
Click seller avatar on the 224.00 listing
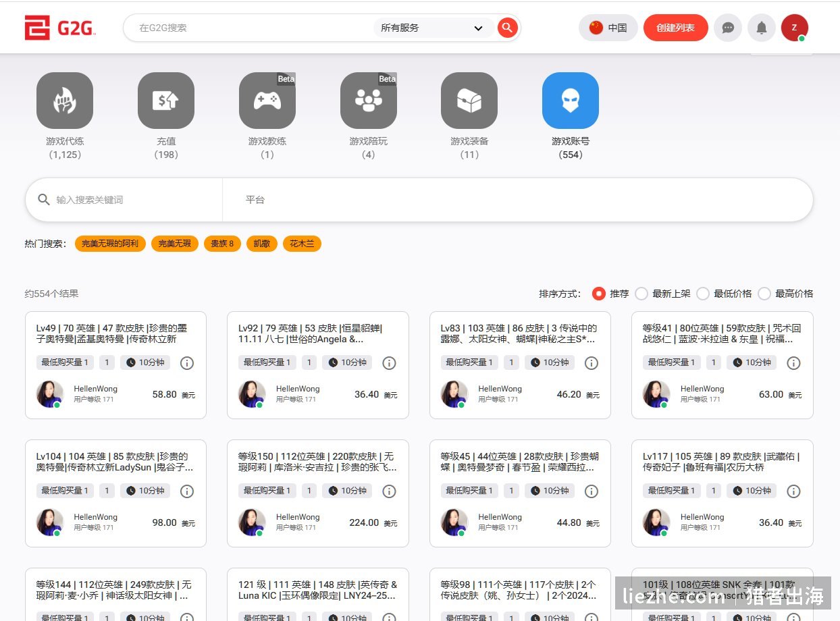(x=252, y=522)
